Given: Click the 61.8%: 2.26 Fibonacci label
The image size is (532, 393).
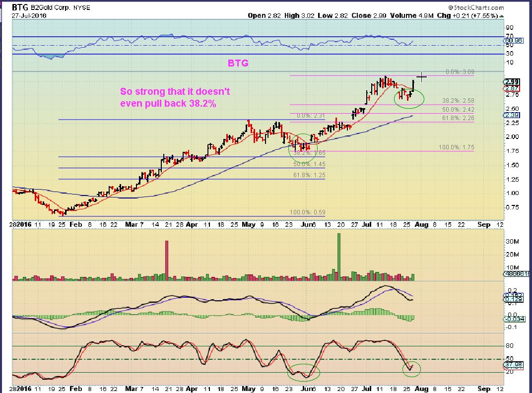Looking at the screenshot, I should pyautogui.click(x=458, y=118).
